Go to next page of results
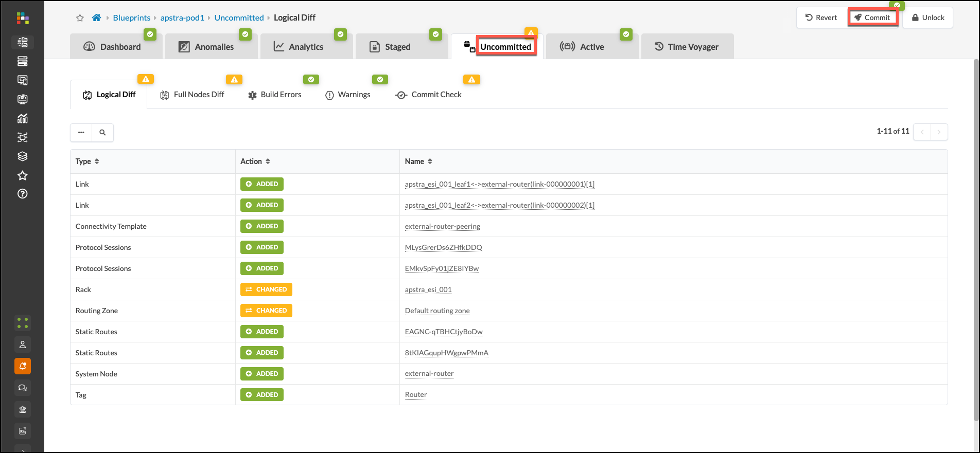Viewport: 980px width, 453px height. point(939,132)
